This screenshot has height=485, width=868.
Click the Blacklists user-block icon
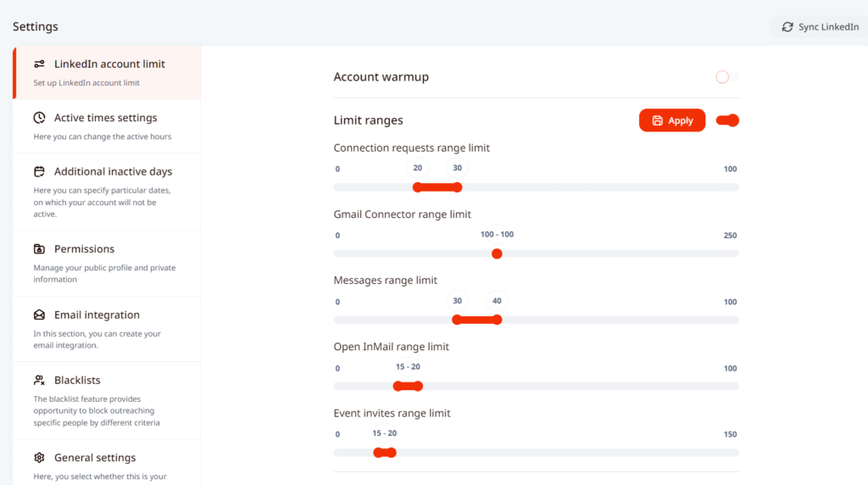coord(39,381)
